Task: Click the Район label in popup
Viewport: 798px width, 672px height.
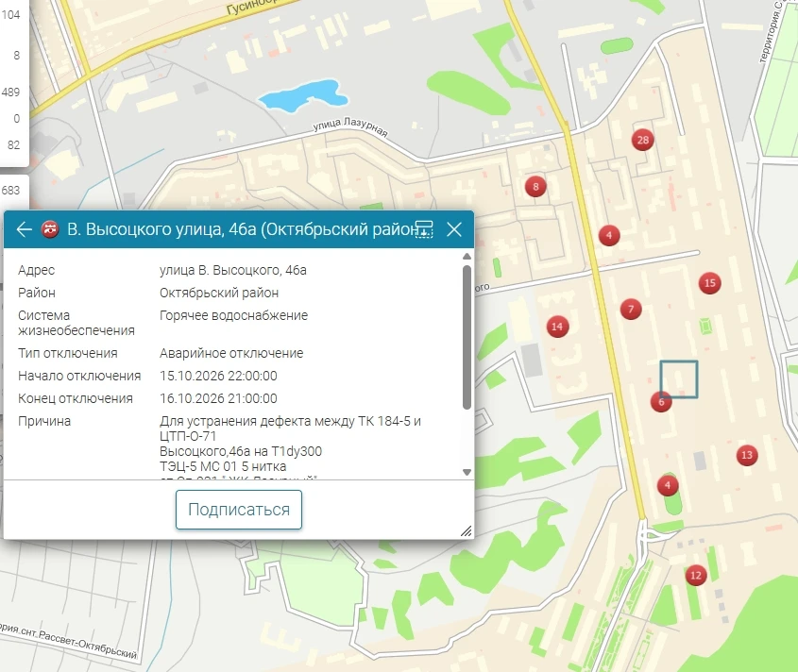Action: pyautogui.click(x=37, y=293)
